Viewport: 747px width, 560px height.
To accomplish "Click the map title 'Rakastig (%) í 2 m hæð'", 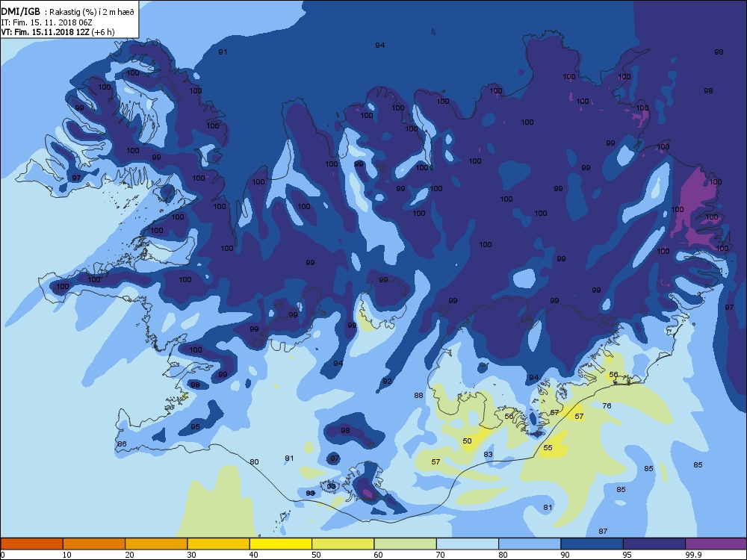I will [90, 13].
